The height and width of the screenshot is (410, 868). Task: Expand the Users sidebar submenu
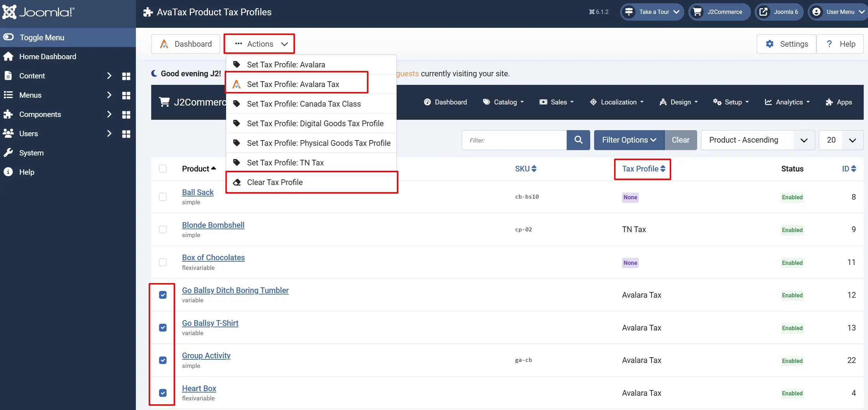tap(109, 133)
